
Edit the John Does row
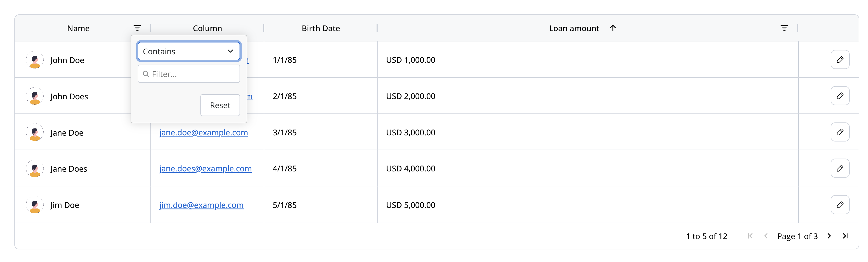(x=840, y=96)
